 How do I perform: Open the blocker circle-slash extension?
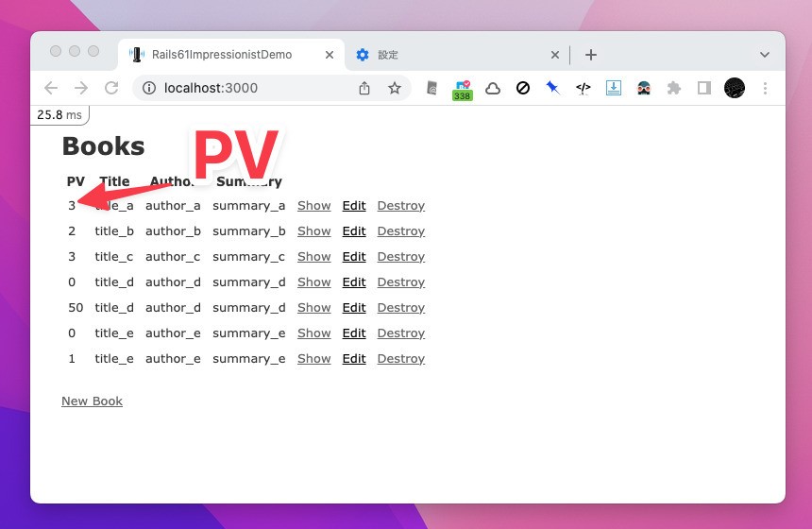523,88
